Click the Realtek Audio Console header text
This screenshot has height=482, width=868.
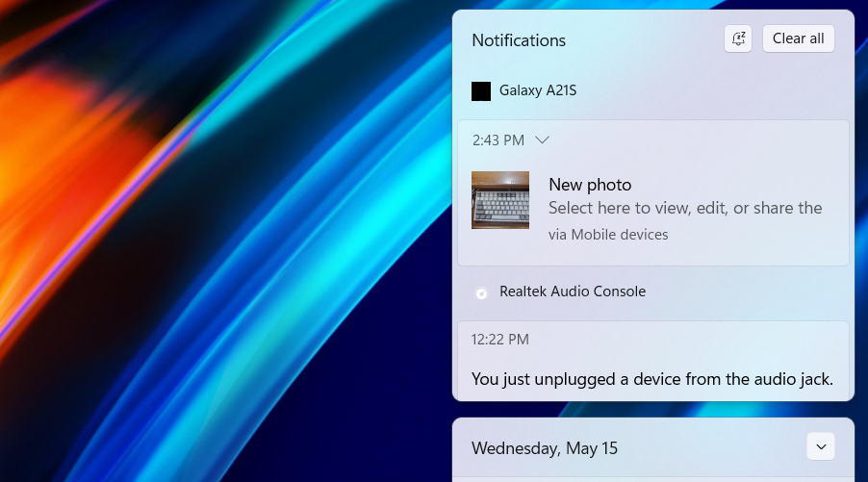(x=573, y=292)
